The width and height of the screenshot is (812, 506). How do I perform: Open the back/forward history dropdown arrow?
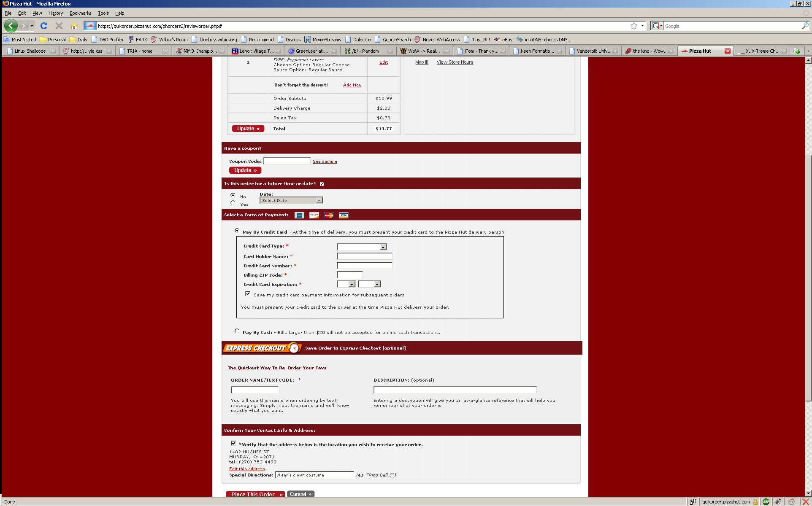click(32, 26)
